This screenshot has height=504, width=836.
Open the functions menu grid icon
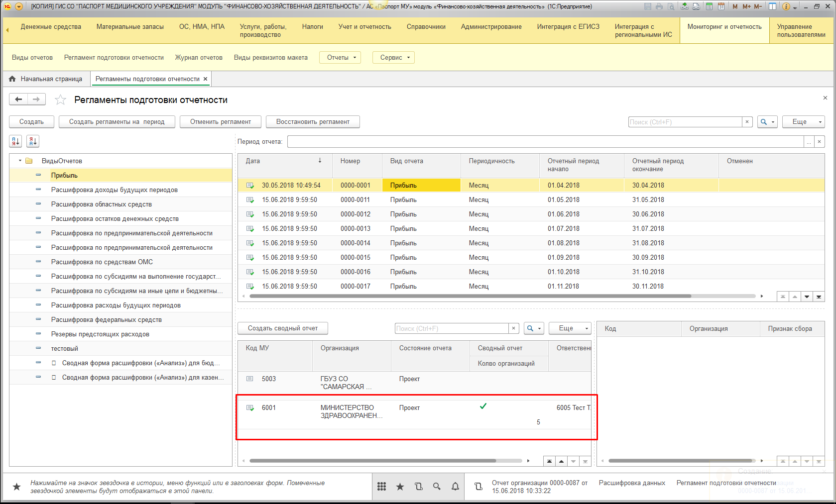click(381, 487)
